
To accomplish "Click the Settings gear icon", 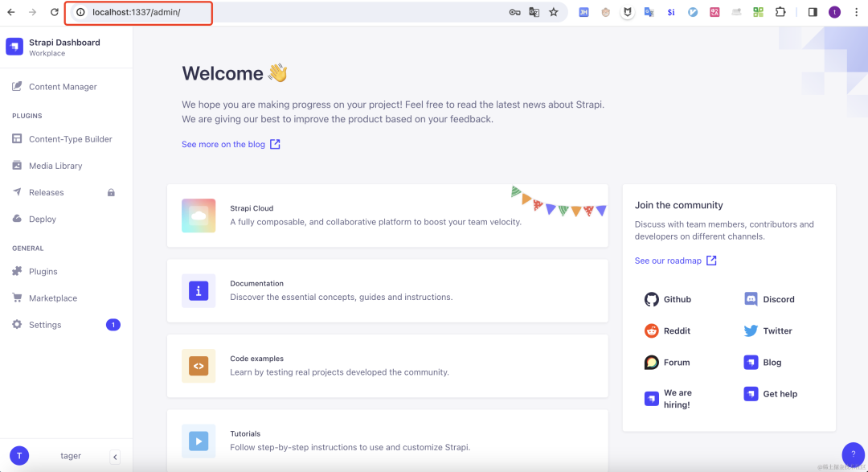I will [x=17, y=324].
